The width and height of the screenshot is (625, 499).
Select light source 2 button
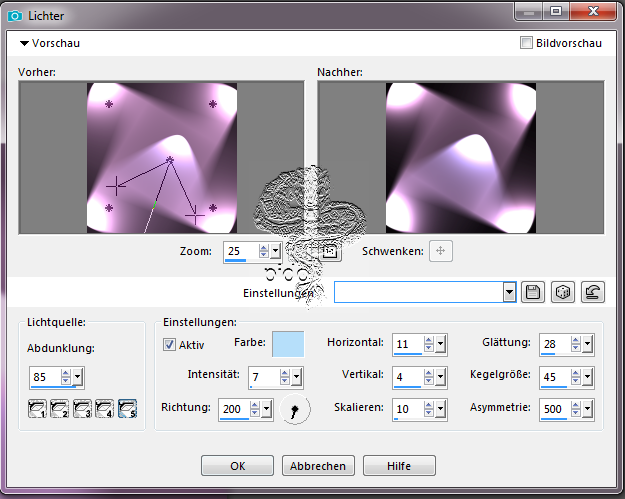click(x=61, y=408)
